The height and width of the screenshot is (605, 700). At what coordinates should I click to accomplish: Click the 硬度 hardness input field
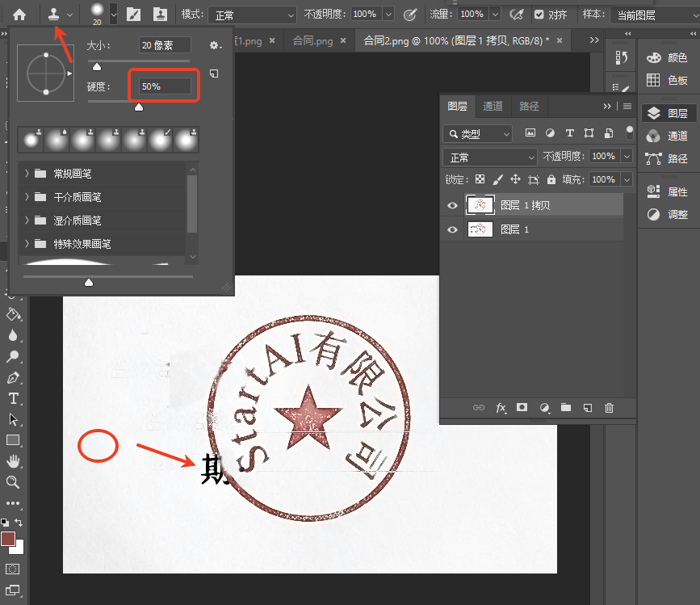[x=165, y=86]
